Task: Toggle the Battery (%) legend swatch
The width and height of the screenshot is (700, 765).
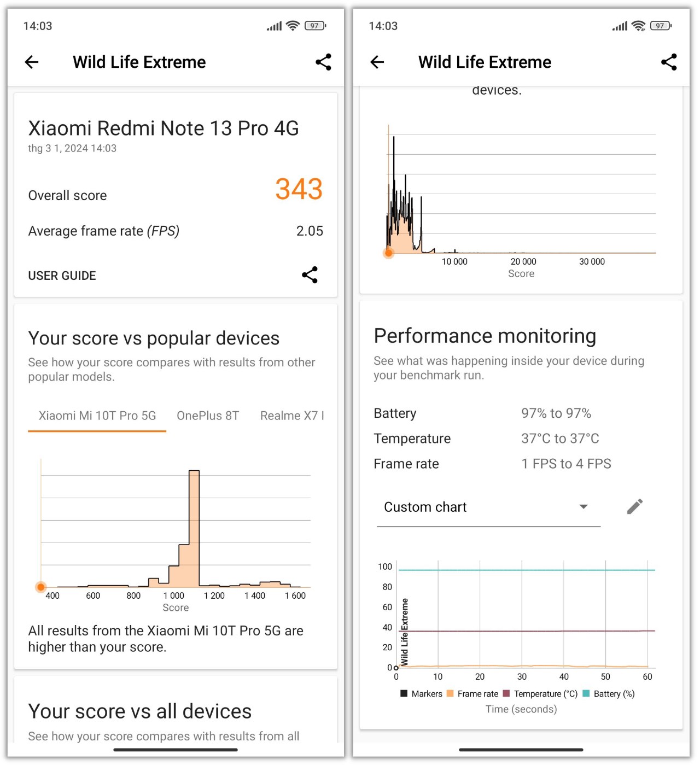Action: tap(586, 693)
